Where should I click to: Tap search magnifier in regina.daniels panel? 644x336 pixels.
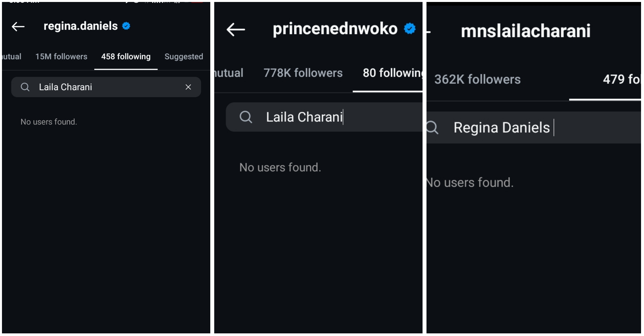tap(25, 87)
